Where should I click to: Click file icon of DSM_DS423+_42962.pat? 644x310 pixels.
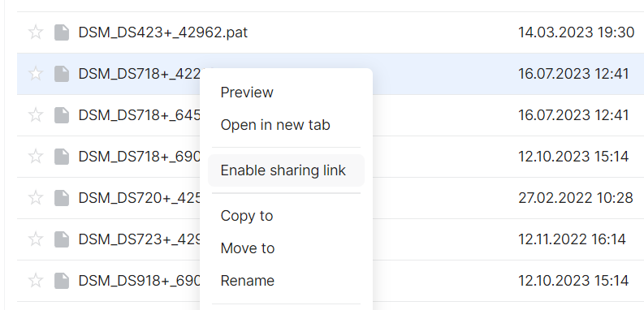click(x=62, y=32)
